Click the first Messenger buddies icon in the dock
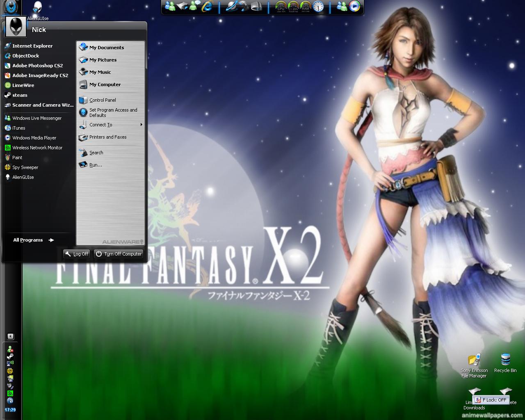This screenshot has height=420, width=525. 170,6
